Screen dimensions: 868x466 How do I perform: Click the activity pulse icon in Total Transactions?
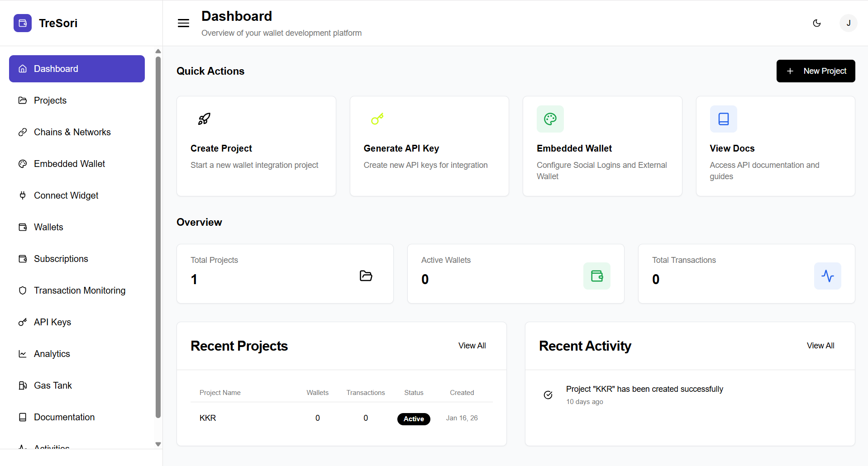click(827, 276)
